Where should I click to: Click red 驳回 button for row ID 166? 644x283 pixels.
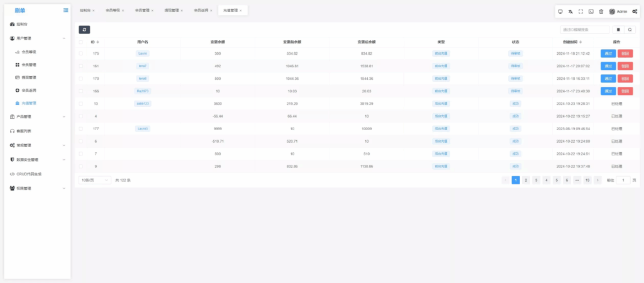625,91
